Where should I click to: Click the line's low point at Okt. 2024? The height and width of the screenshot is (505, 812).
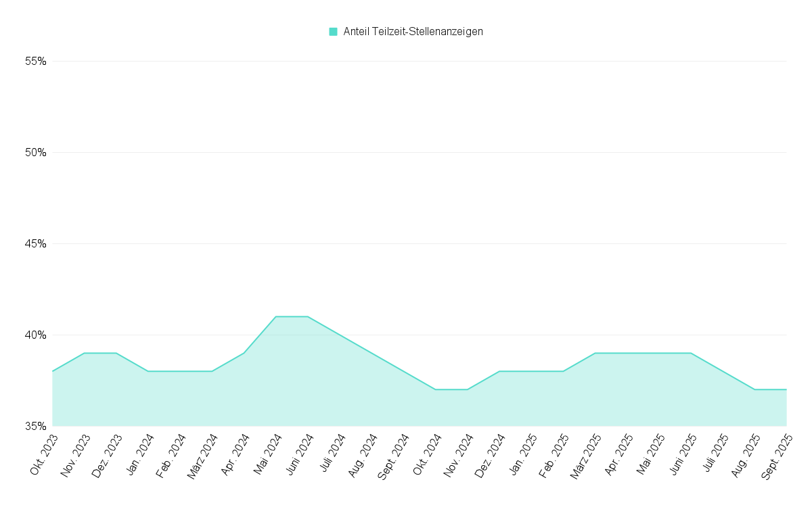[x=435, y=389]
